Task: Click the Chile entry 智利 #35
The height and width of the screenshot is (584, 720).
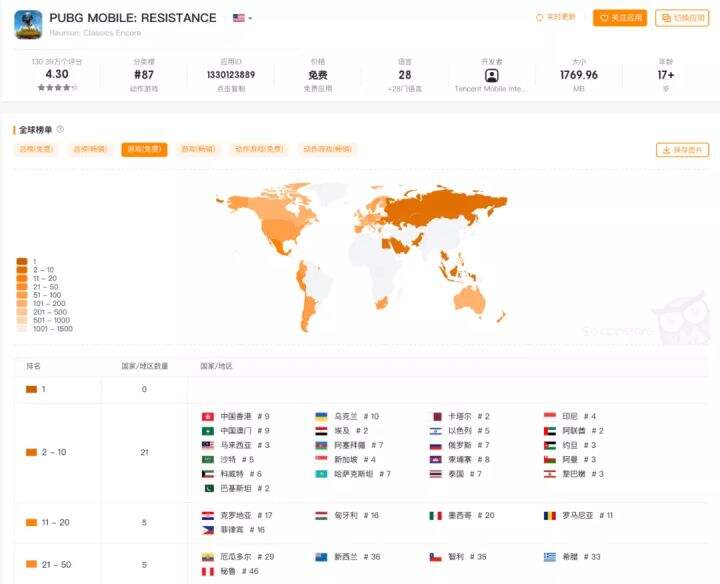Action: 458,557
